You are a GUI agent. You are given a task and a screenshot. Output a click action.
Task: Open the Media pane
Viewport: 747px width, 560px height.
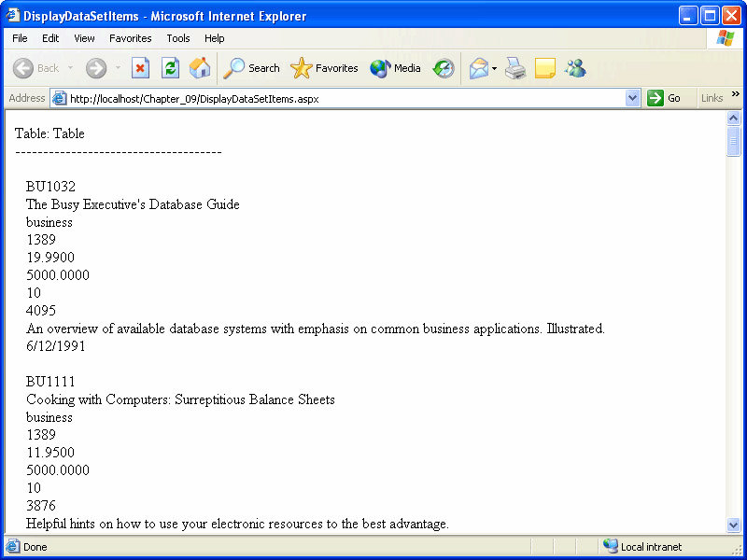point(395,68)
